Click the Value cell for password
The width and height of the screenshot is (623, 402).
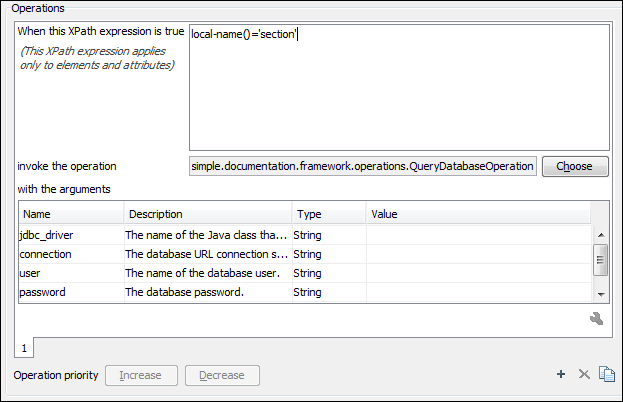[x=478, y=292]
